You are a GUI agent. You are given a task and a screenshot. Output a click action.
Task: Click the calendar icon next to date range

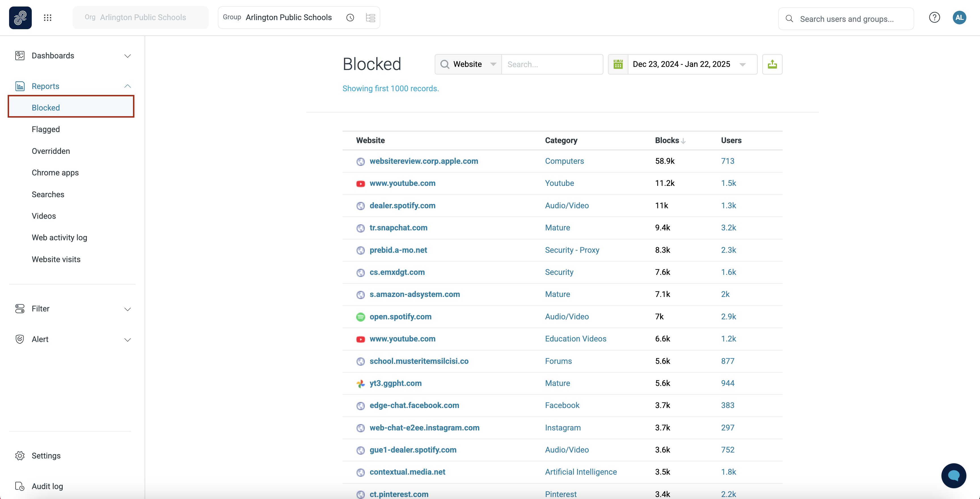coord(618,64)
